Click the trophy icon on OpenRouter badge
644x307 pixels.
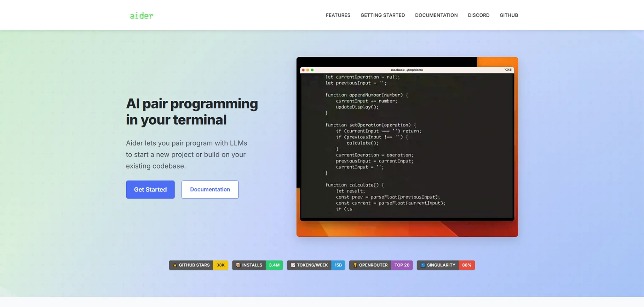coord(355,265)
